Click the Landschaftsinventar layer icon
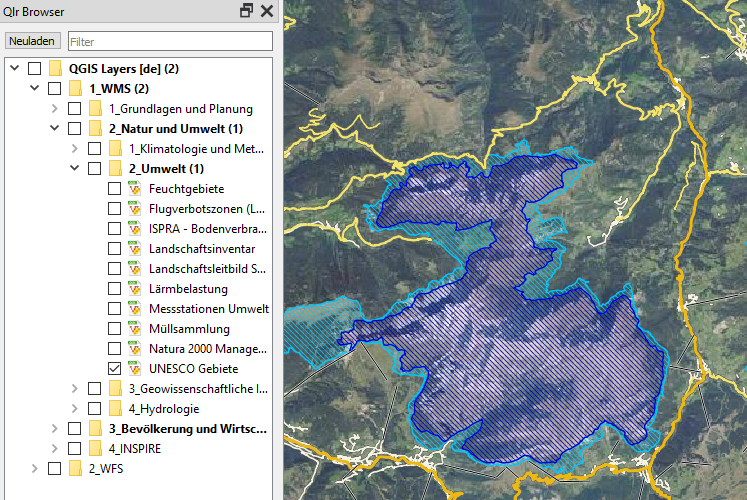Screen dimensions: 747x500 click(135, 249)
